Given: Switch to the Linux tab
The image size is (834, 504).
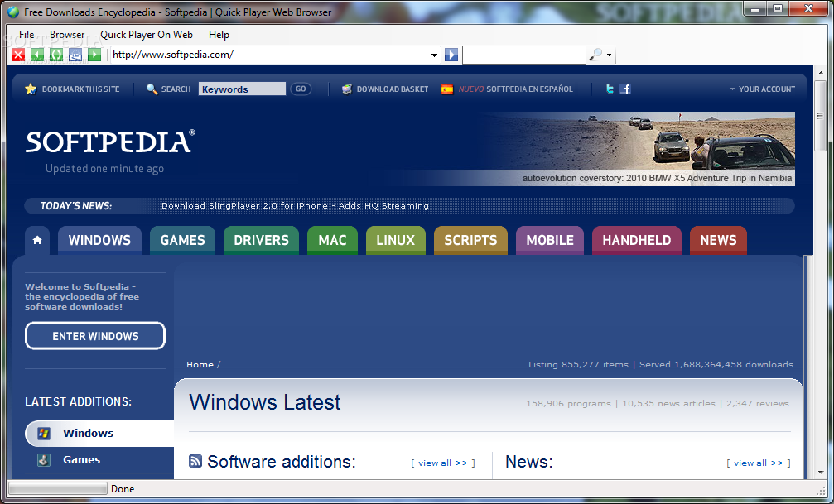Looking at the screenshot, I should tap(396, 240).
